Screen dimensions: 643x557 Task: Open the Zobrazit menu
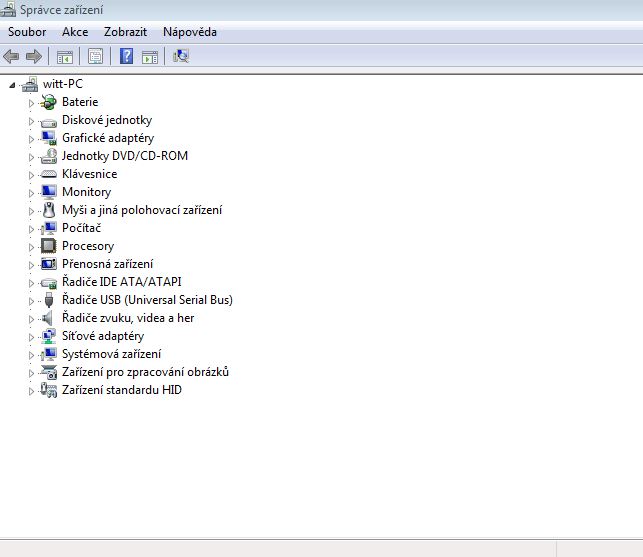pos(125,32)
